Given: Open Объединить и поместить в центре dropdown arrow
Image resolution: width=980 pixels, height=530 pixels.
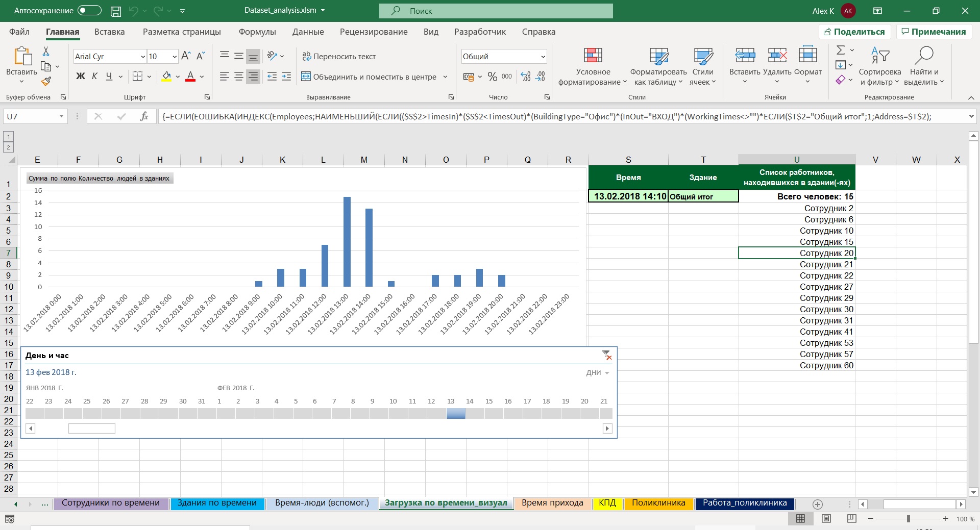Looking at the screenshot, I should tap(446, 77).
